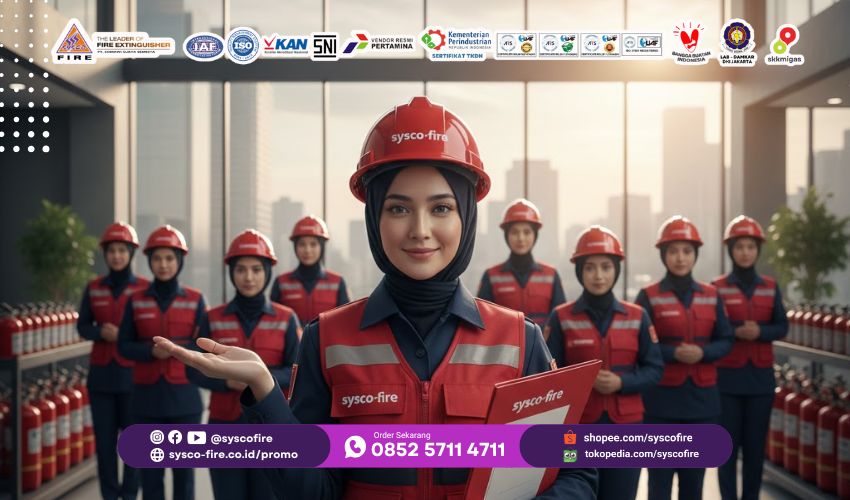Open the YouTube icon in the footer
850x500 pixels.
tap(196, 437)
